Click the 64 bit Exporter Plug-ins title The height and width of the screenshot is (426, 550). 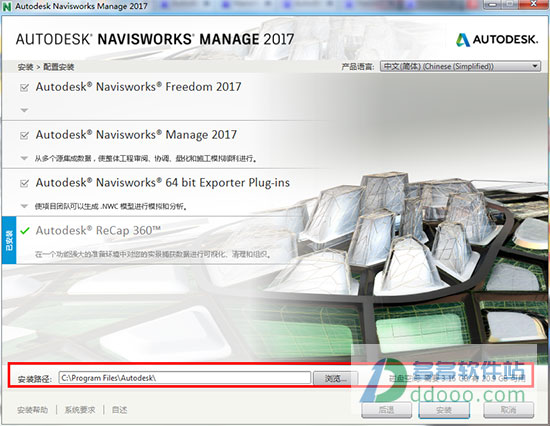point(163,183)
